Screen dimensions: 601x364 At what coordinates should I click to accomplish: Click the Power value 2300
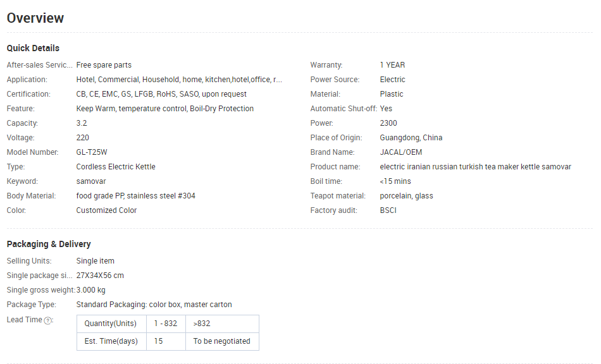pos(388,123)
